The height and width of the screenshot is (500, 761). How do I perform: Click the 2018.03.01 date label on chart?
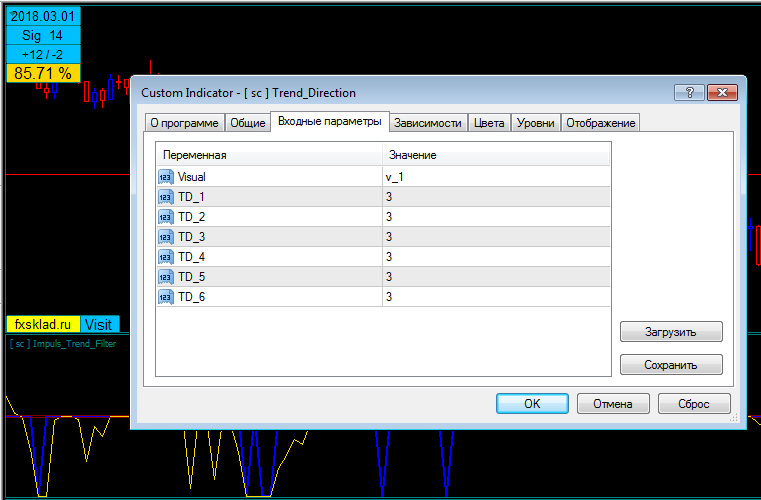click(43, 16)
